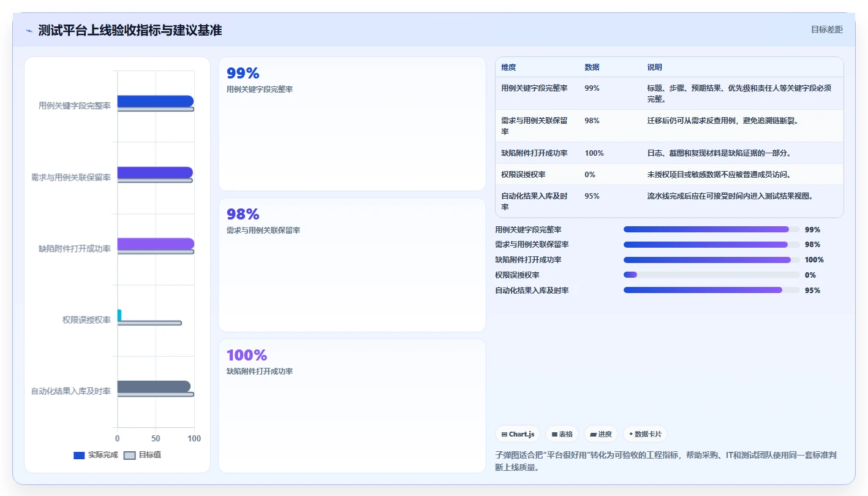
Task: Select the 数据卡片 tag chip
Action: tap(645, 434)
